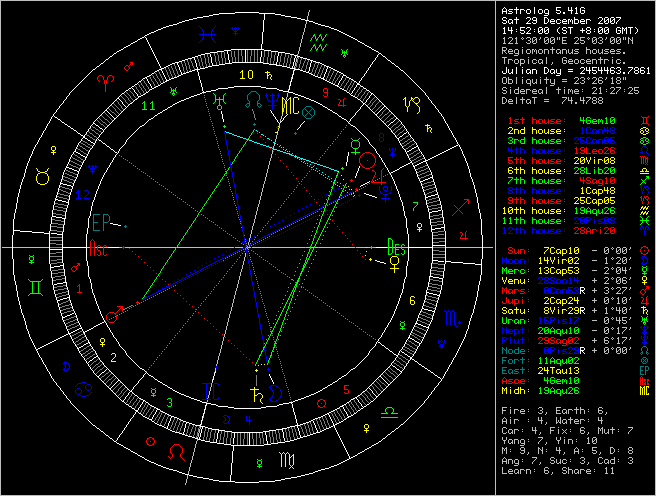Click the house number 10 on the wheel

pyautogui.click(x=247, y=73)
